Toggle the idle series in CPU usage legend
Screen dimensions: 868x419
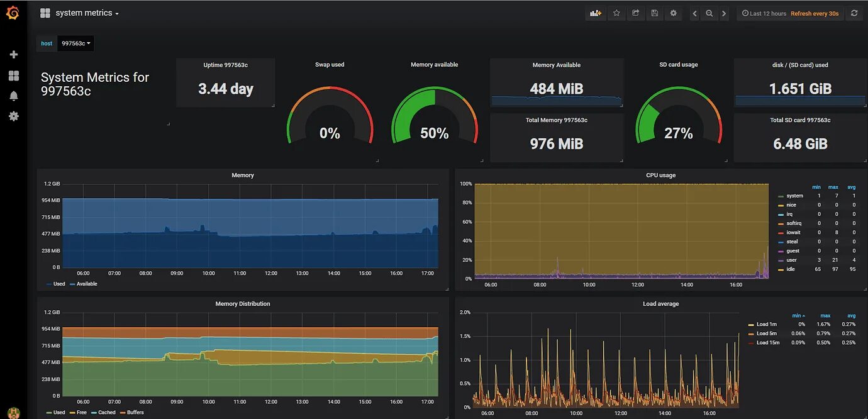[x=791, y=269]
